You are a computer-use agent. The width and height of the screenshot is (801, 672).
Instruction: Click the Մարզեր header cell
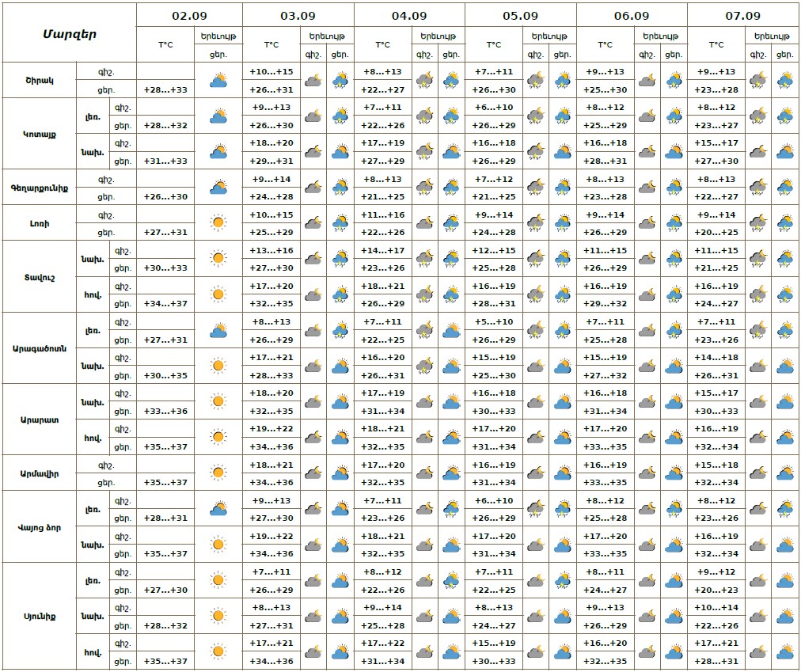tap(70, 34)
